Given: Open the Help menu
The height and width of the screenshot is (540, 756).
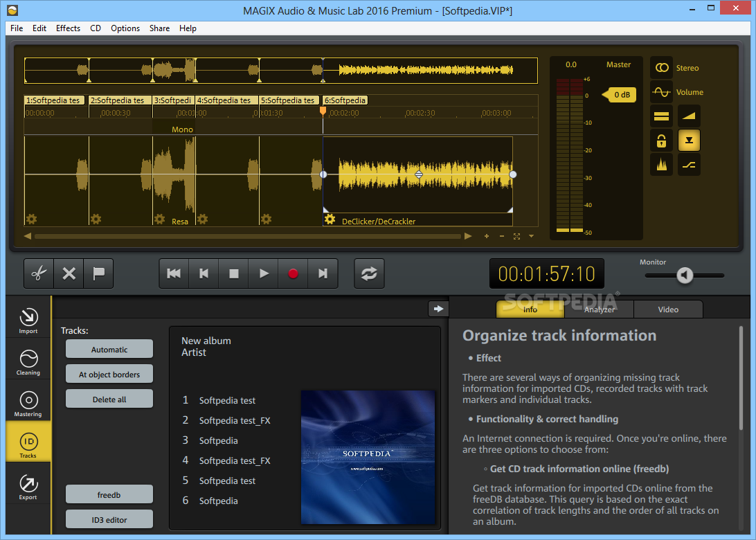Looking at the screenshot, I should point(188,28).
